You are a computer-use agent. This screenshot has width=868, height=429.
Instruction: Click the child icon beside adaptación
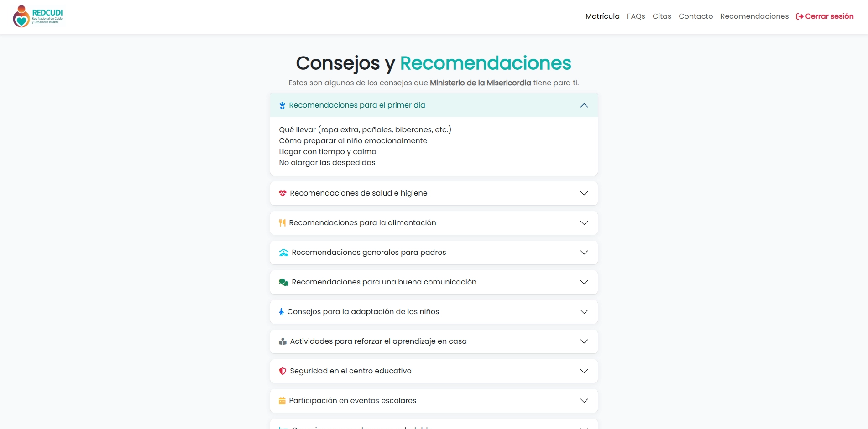(281, 312)
